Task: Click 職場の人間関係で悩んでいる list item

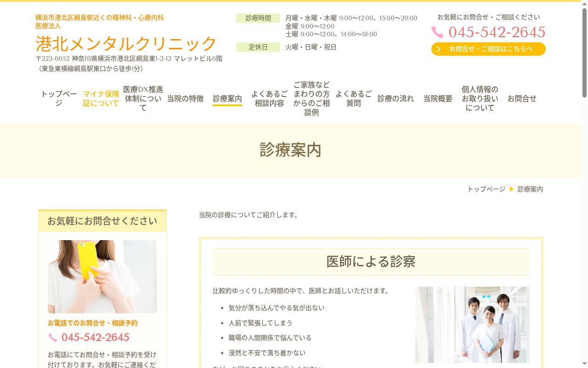Action: pyautogui.click(x=270, y=338)
